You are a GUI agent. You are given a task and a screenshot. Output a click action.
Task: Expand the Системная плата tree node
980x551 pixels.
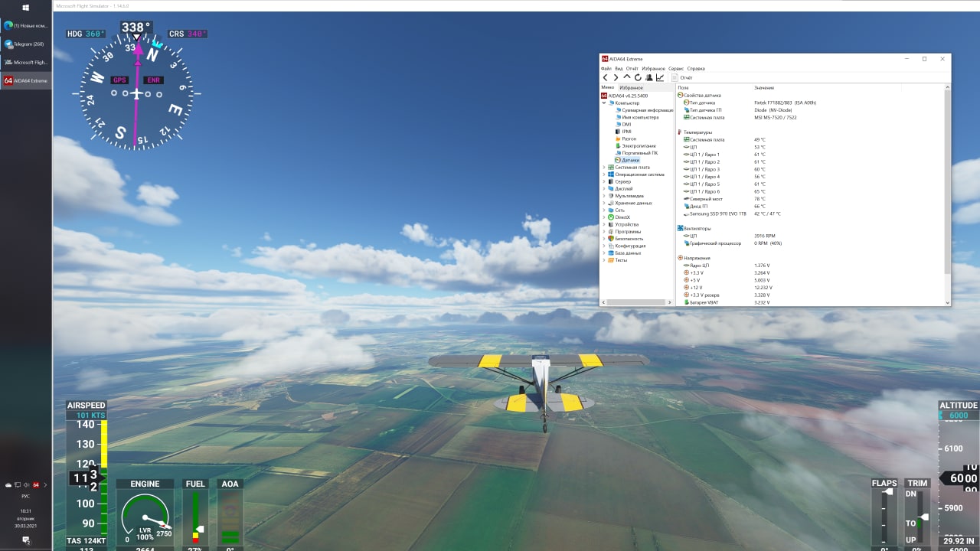click(x=604, y=167)
